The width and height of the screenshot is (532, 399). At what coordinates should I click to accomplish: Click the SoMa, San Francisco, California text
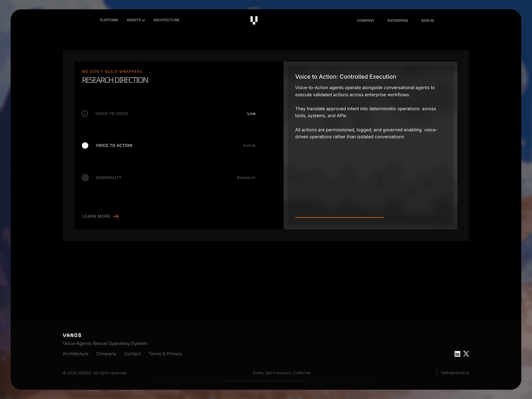(x=282, y=373)
